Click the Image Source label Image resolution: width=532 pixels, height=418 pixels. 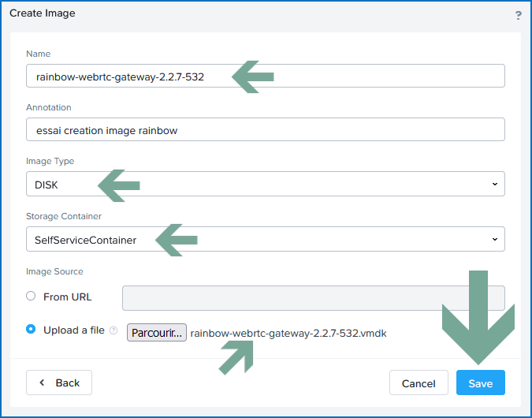[x=54, y=271]
